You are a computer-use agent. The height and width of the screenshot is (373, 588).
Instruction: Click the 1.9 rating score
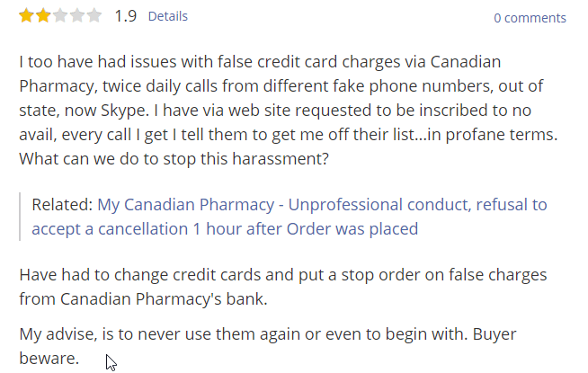(126, 16)
